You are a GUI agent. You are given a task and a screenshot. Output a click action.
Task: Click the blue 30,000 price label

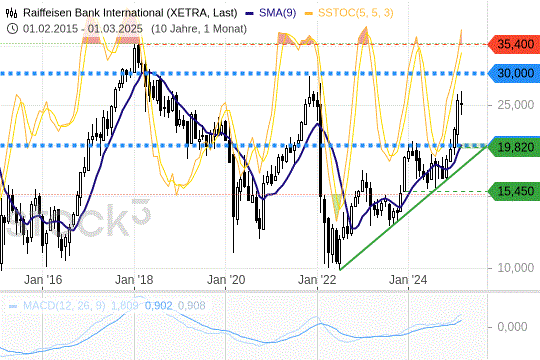pyautogui.click(x=514, y=73)
